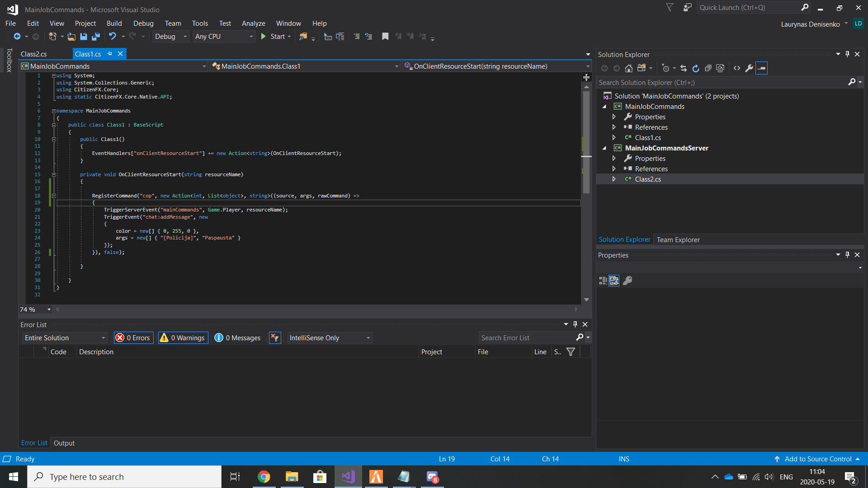The height and width of the screenshot is (488, 868).
Task: Toggle Preview Selected Items in Solution Explorer
Action: (761, 68)
